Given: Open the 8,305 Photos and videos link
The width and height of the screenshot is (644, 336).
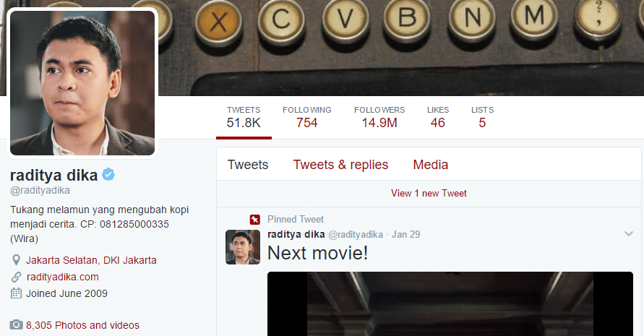Looking at the screenshot, I should click(82, 325).
